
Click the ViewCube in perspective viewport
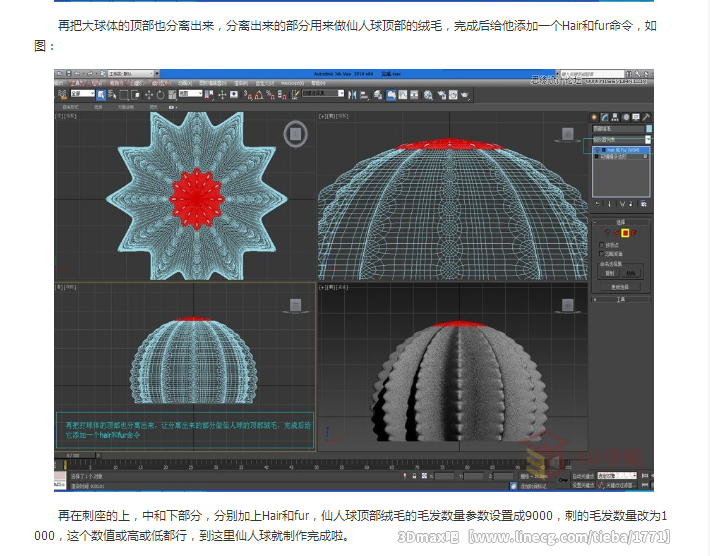coord(567,306)
